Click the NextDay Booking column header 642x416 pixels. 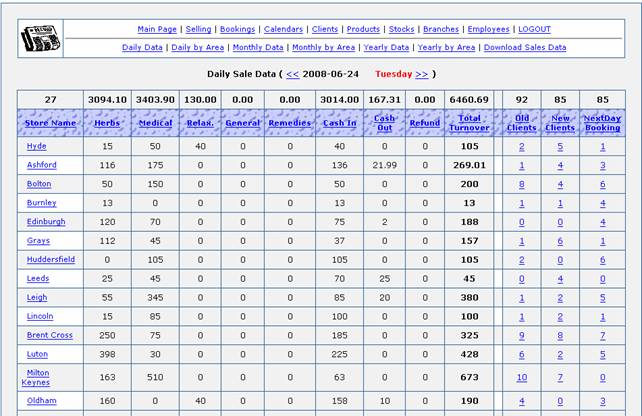click(602, 123)
